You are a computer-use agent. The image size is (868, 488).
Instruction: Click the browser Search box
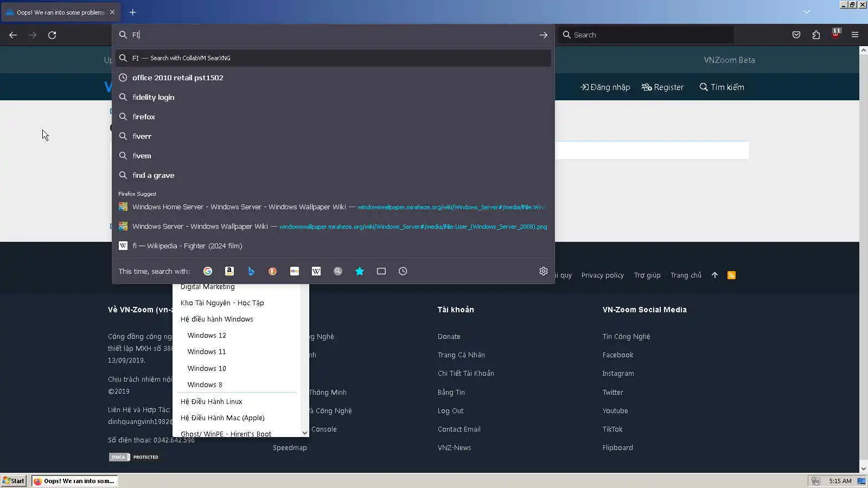646,35
